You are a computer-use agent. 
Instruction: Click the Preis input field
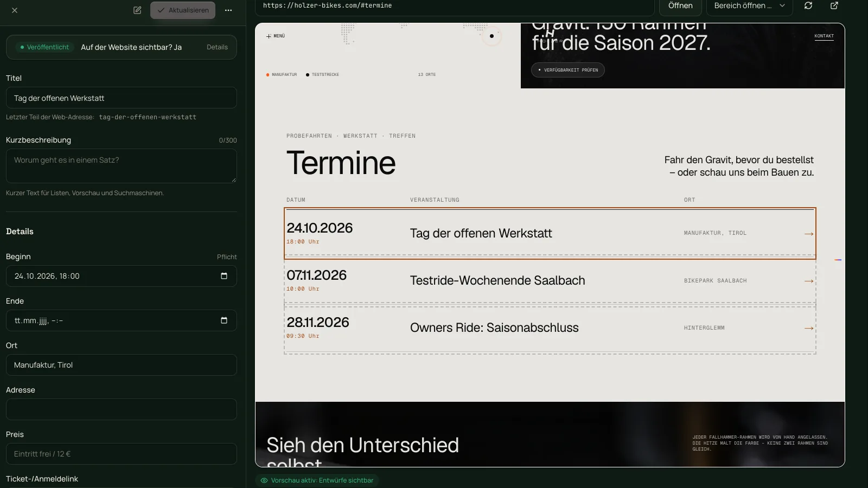pos(122,454)
